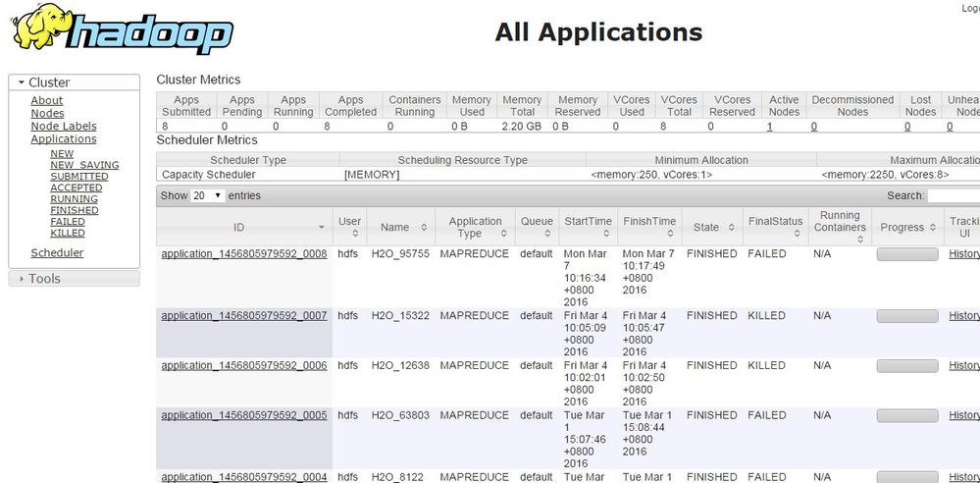Click Maximum Allocation memory:2250 value
This screenshot has height=483, width=980.
pos(885,175)
